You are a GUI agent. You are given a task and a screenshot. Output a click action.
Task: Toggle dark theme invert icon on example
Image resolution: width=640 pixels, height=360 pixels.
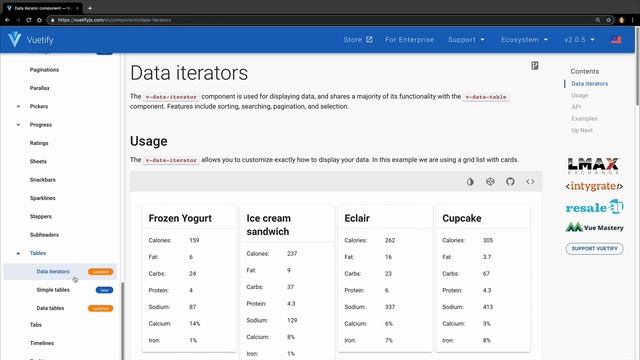coord(470,182)
